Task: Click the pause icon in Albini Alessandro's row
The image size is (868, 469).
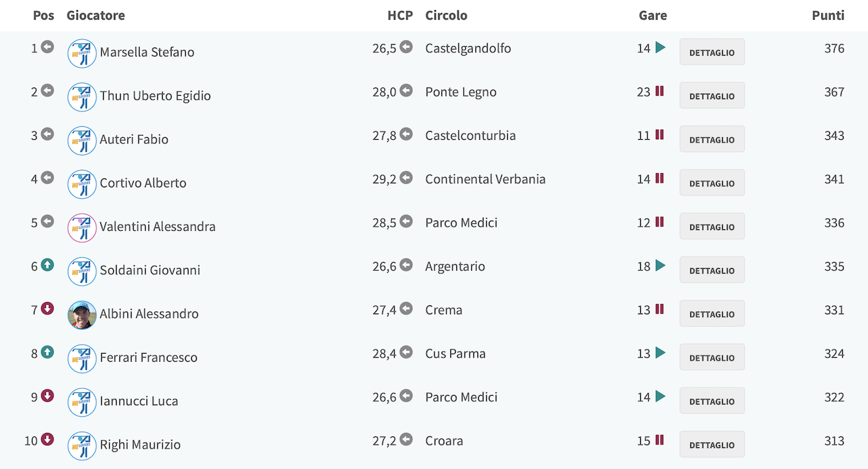Action: click(x=659, y=309)
